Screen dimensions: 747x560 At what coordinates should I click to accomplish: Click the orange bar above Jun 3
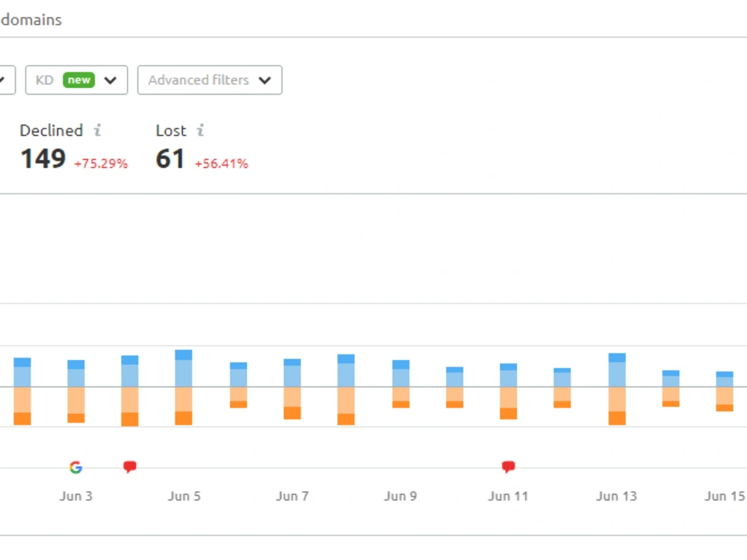click(75, 405)
